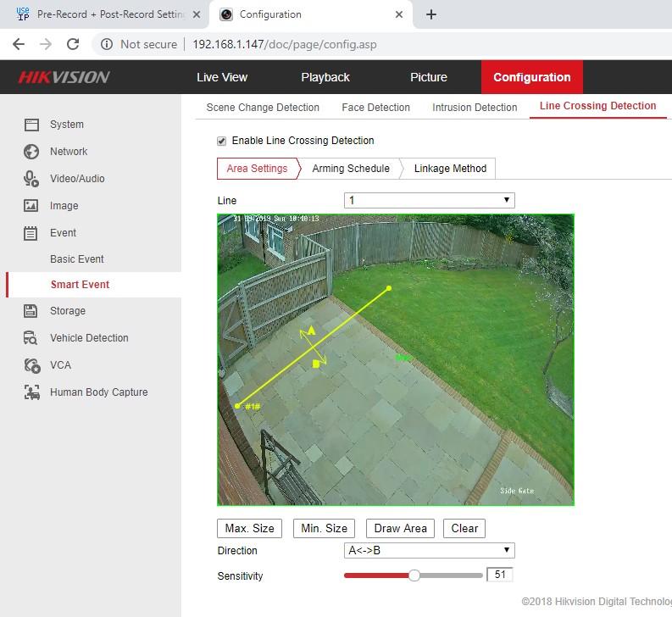Expand the Direction A<->B dropdown
Screen dimensions: 672x617
click(429, 551)
